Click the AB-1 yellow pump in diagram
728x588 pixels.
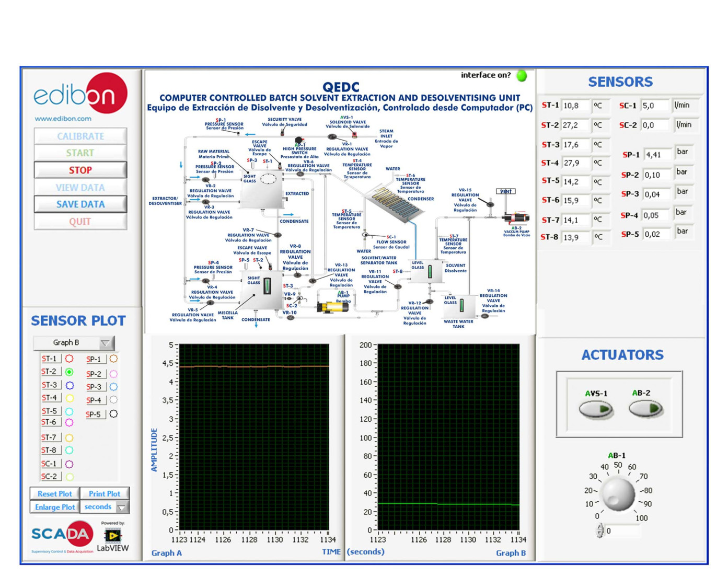click(333, 306)
